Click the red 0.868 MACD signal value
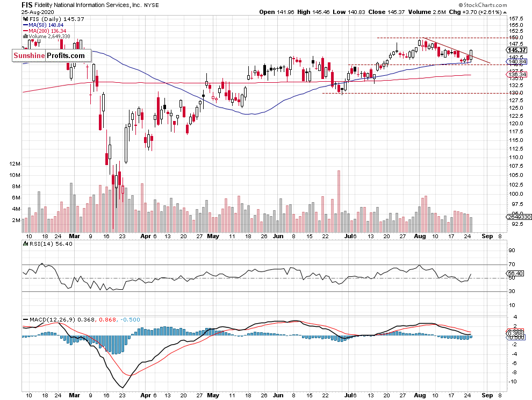The image size is (532, 400). [x=107, y=319]
